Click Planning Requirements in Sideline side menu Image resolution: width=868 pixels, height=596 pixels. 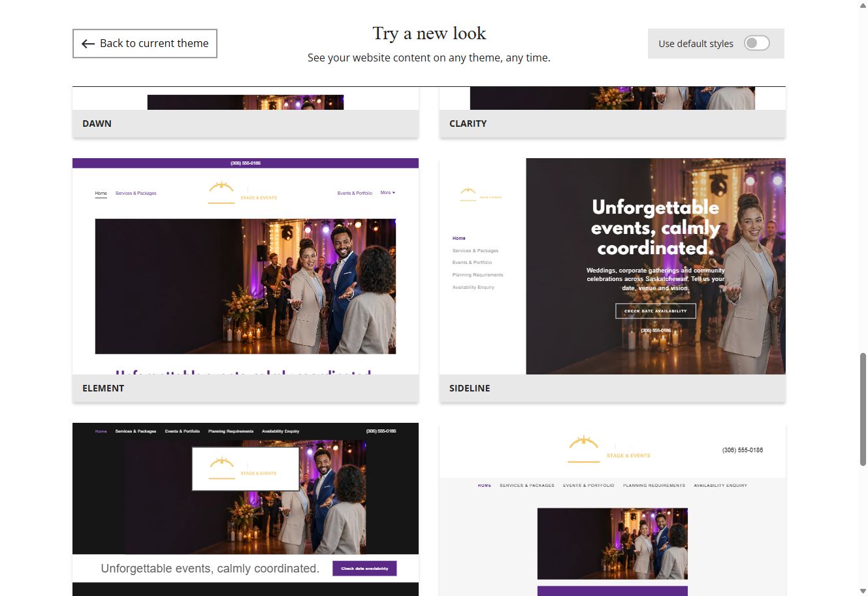point(477,275)
